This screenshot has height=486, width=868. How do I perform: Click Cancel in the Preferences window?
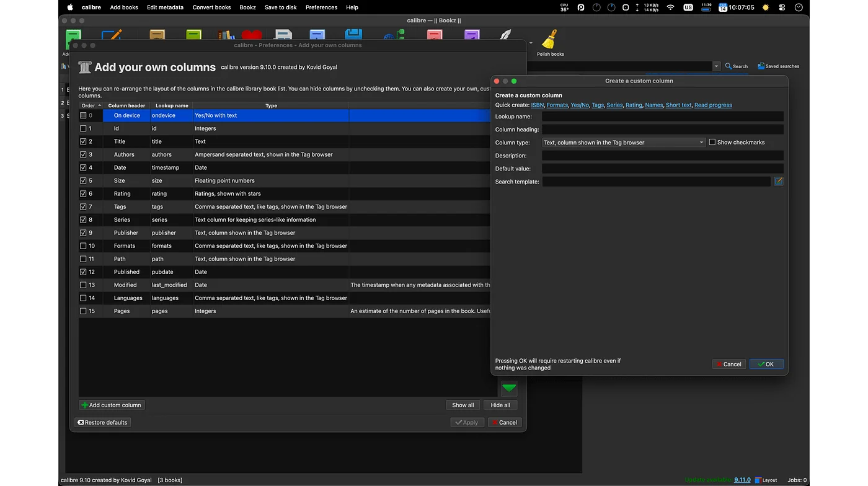505,422
